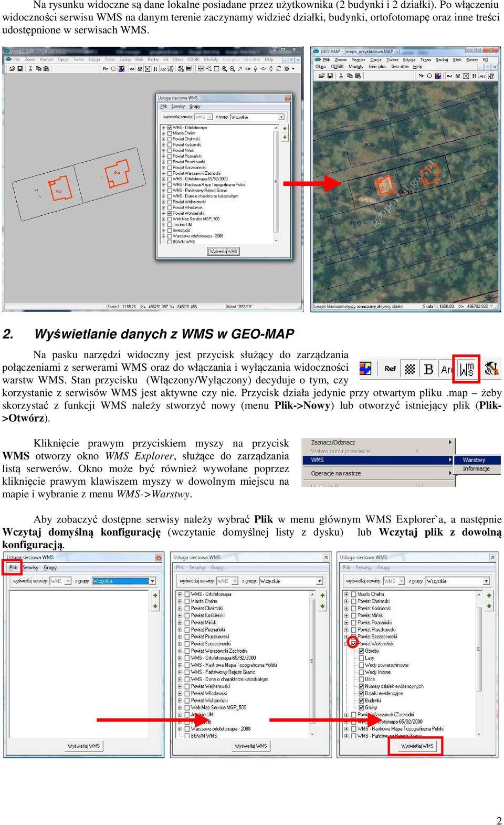504x825 pixels.
Task: Choose Informacje from the WMS submenu
Action: (477, 469)
